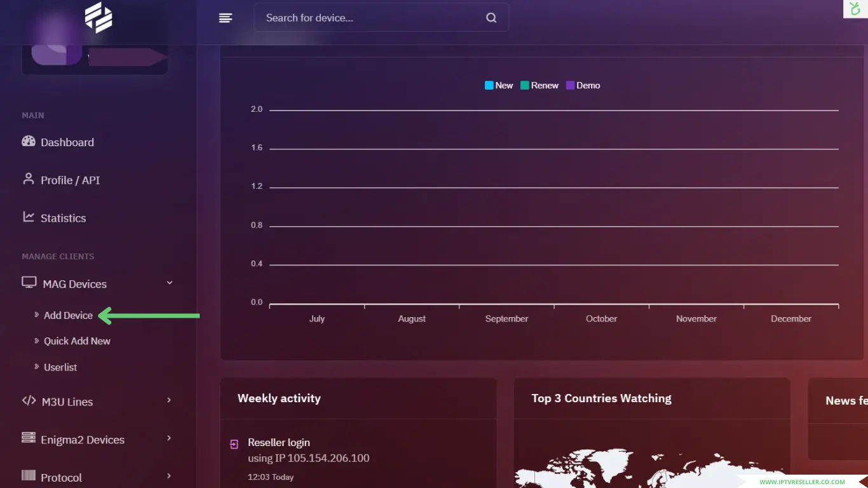This screenshot has width=868, height=488.
Task: Collapse the MAG Devices chevron
Action: (x=170, y=283)
